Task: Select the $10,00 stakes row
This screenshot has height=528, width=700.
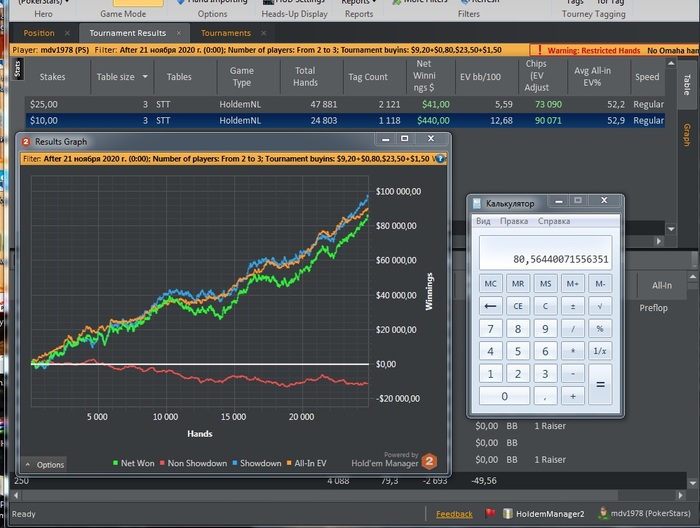Action: [345, 121]
